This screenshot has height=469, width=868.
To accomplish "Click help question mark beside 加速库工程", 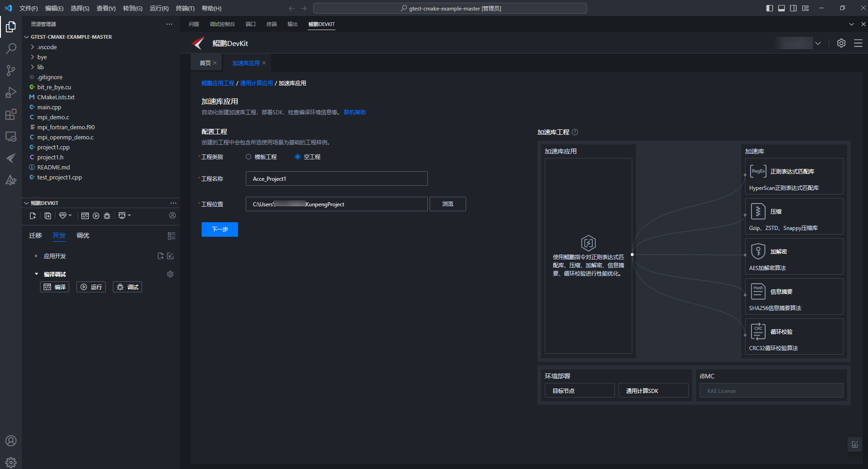I will coord(575,132).
